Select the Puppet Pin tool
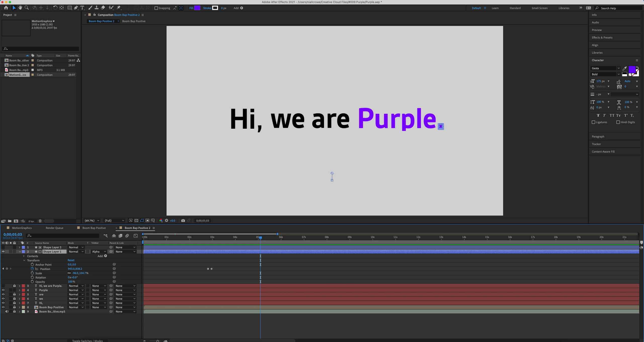Image resolution: width=644 pixels, height=342 pixels. (118, 8)
